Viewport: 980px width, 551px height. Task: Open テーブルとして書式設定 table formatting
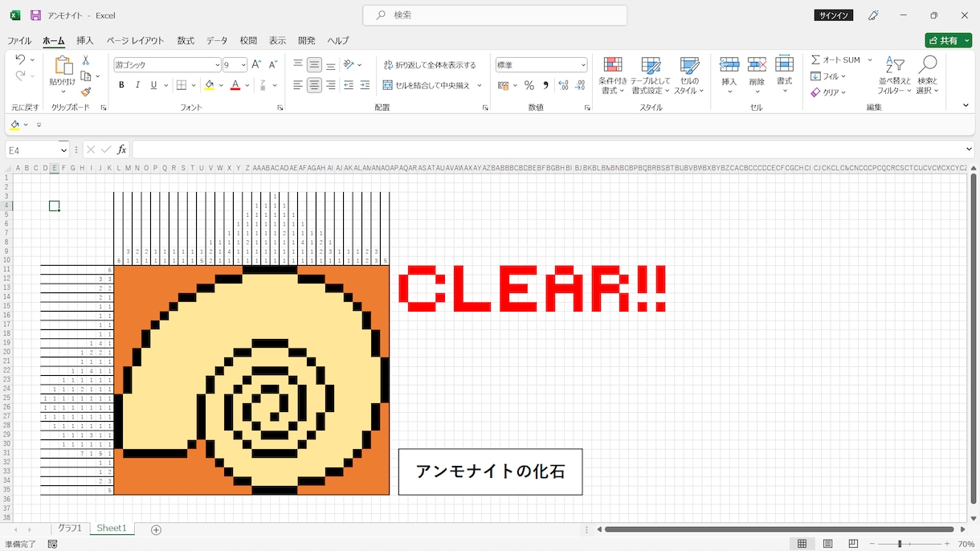pyautogui.click(x=650, y=76)
